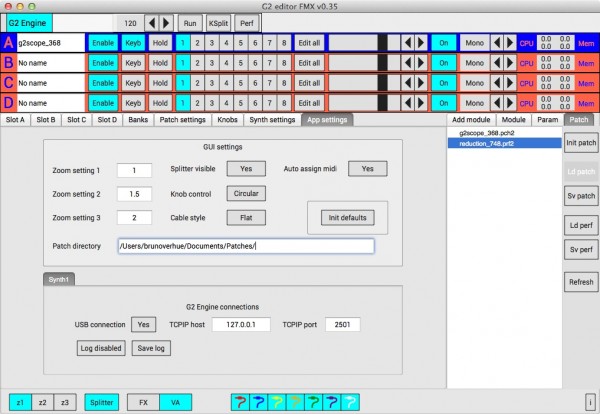600x414 pixels.
Task: Toggle the Splitter button in bottom bar
Action: pyautogui.click(x=101, y=402)
